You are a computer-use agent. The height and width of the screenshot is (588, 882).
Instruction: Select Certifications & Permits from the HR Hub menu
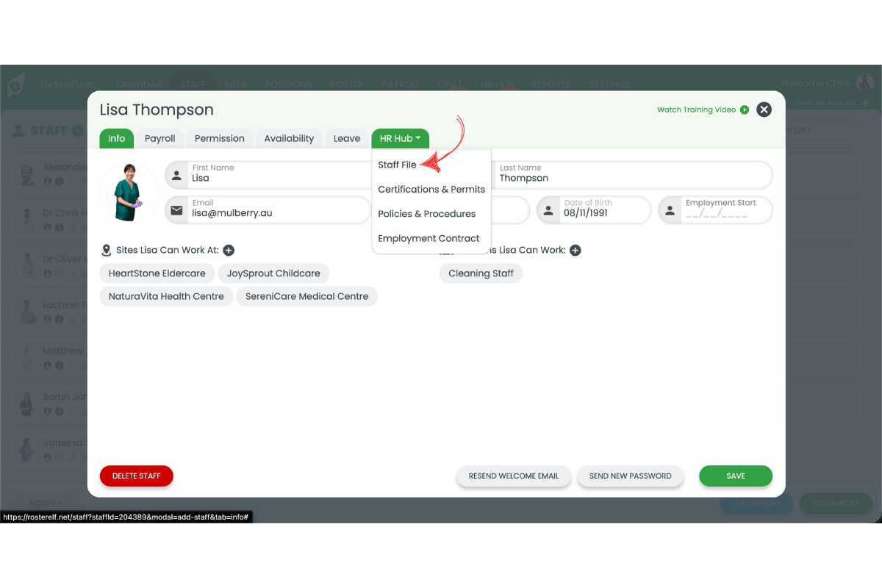[431, 189]
